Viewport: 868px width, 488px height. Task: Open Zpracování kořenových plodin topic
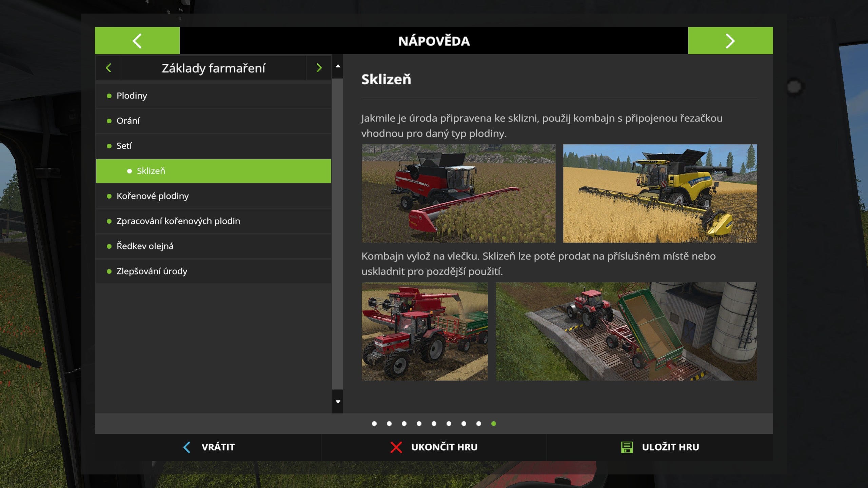[214, 221]
